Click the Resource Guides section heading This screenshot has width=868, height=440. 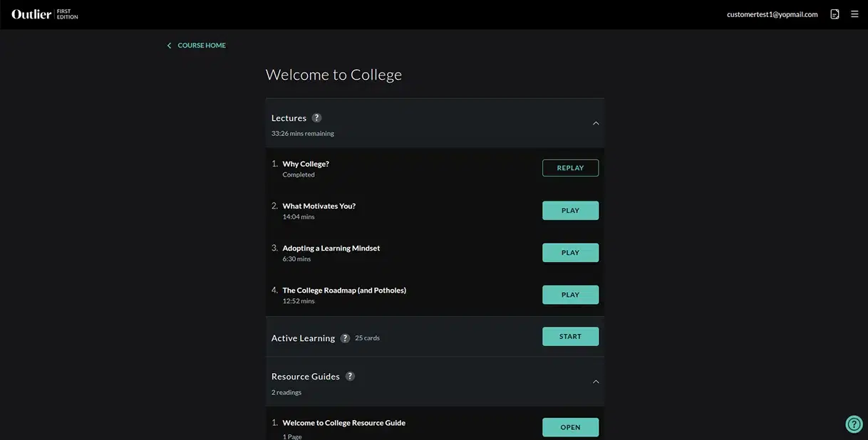pos(306,377)
